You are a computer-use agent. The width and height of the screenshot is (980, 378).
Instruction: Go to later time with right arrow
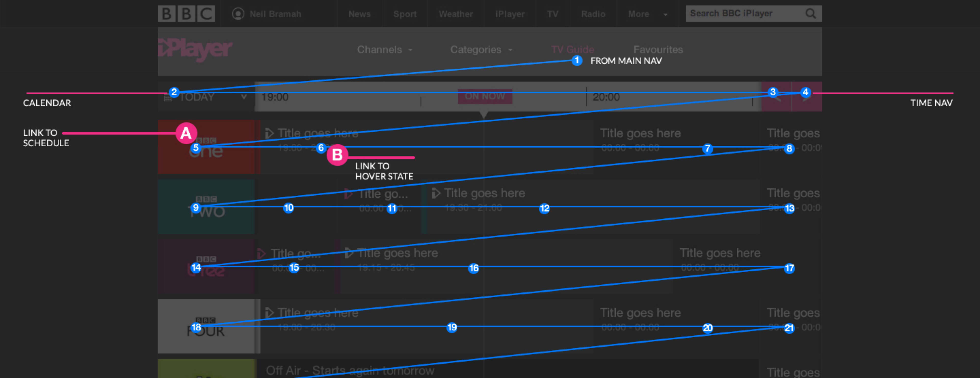pyautogui.click(x=807, y=97)
